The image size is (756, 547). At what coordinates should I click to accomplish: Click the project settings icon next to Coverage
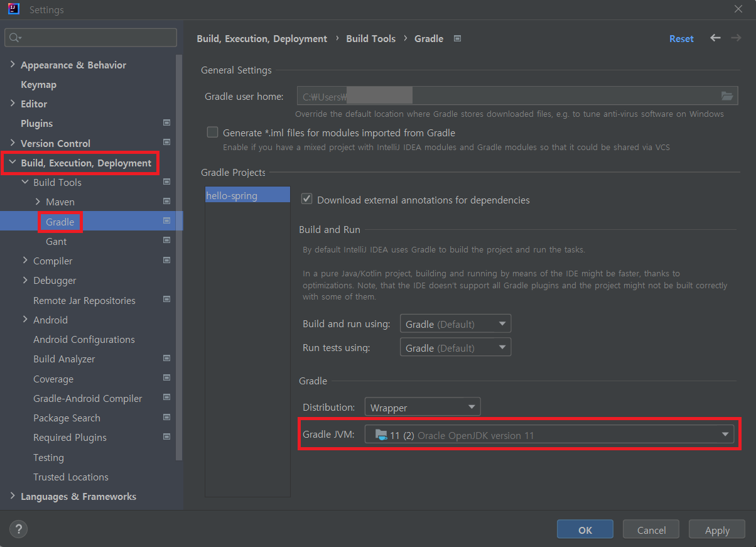166,378
